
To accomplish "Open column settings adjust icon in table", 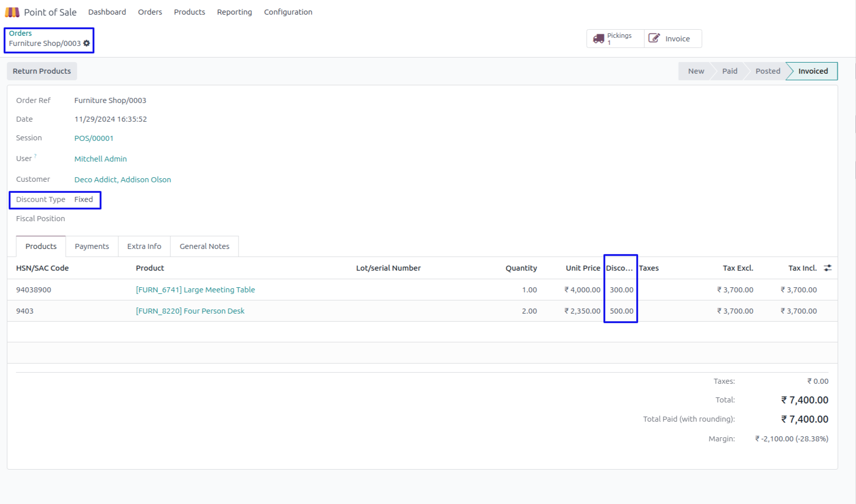I will pyautogui.click(x=827, y=268).
